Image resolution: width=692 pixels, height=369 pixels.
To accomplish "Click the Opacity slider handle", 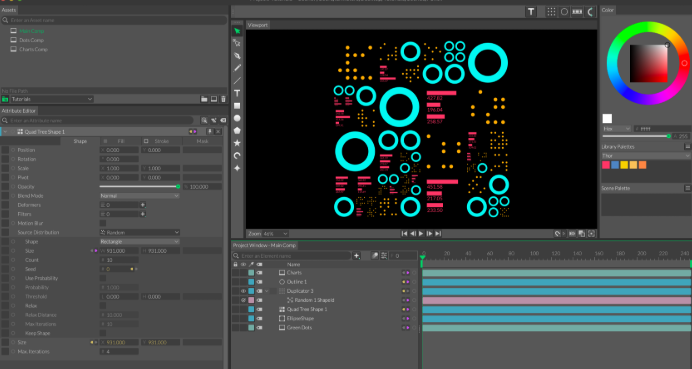I will [x=178, y=187].
